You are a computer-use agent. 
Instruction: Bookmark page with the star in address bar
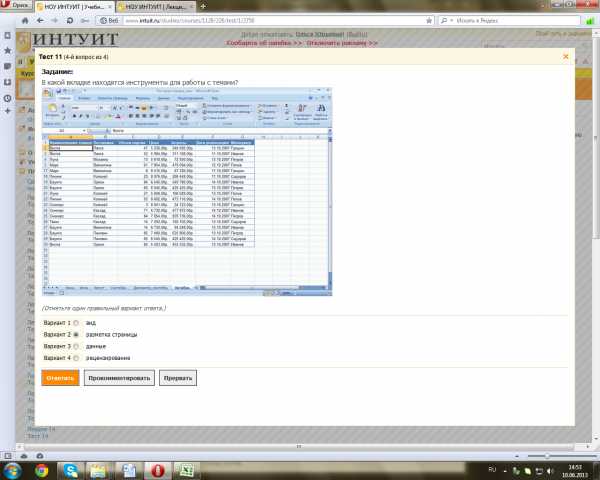[429, 20]
